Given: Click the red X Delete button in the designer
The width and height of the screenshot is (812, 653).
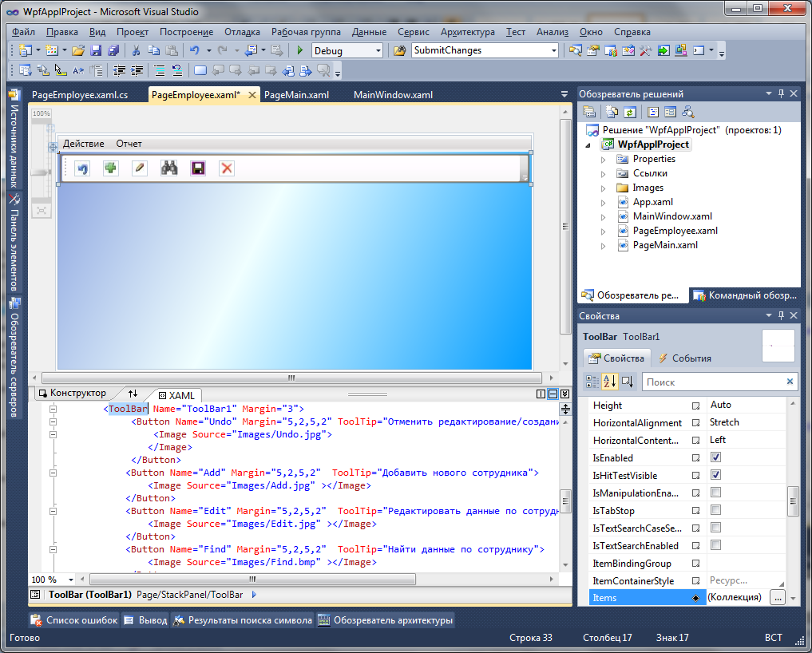Looking at the screenshot, I should (226, 168).
